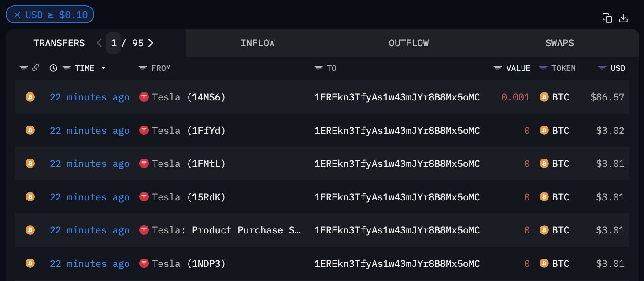
Task: Go to next transfers page chevron
Action: click(151, 43)
